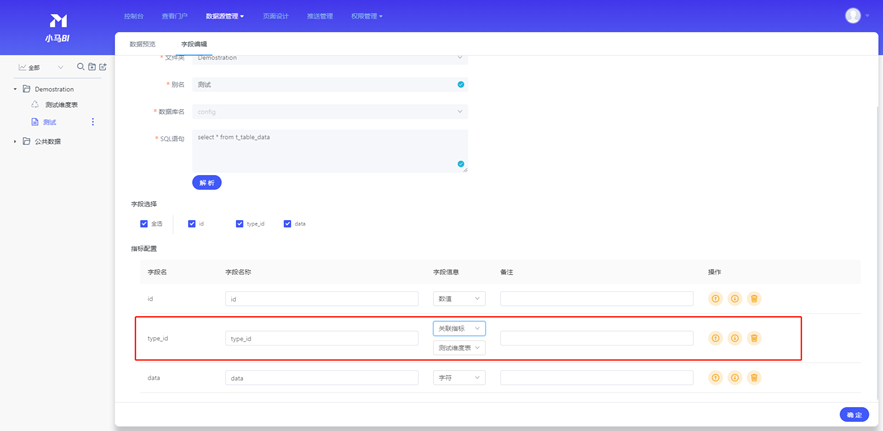Viewport: 883px width, 431px height.
Task: Open the 测试维度表 dropdown
Action: (x=459, y=348)
